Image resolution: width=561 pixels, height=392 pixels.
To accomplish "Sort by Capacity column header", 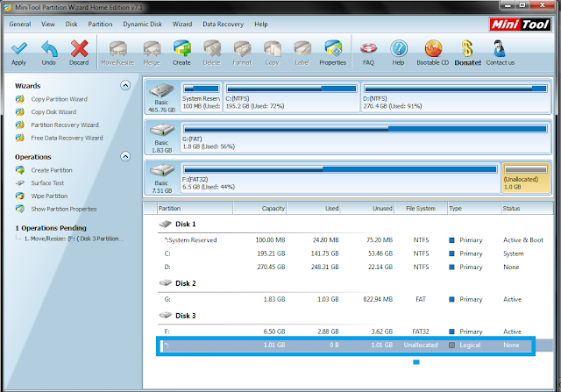I will [259, 209].
